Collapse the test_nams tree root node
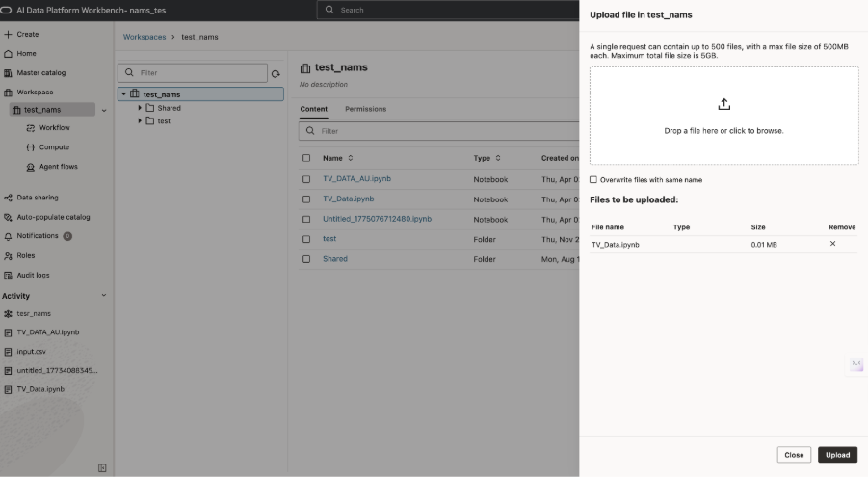868x477 pixels. coord(124,94)
